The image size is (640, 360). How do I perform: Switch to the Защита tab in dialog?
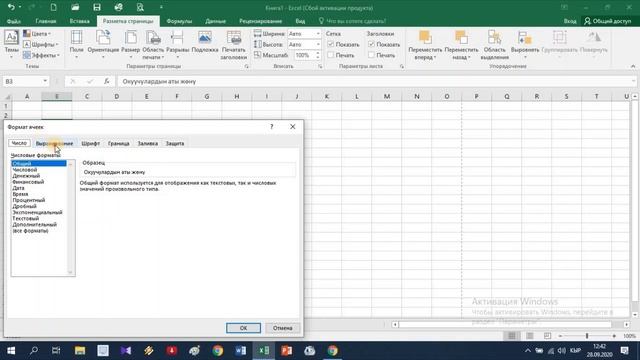[x=175, y=143]
